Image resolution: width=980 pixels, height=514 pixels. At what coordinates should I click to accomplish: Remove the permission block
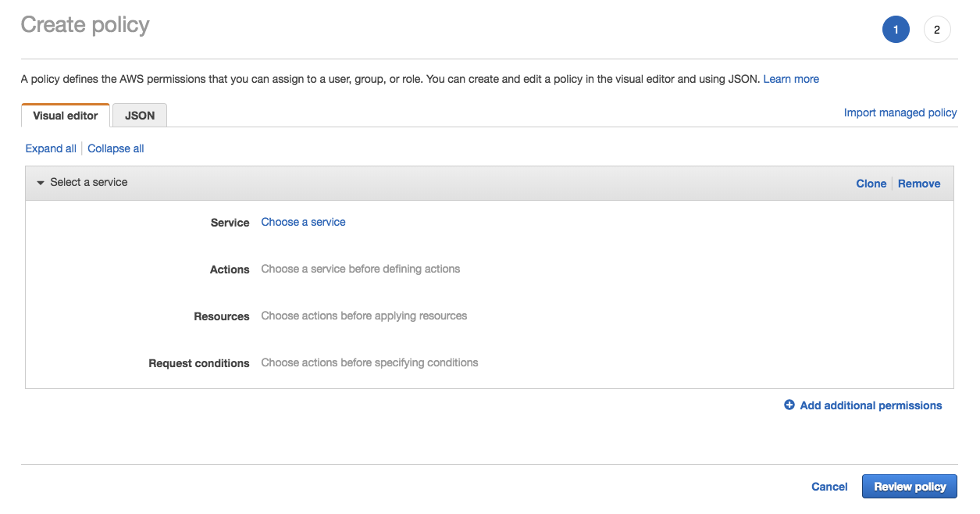click(919, 184)
